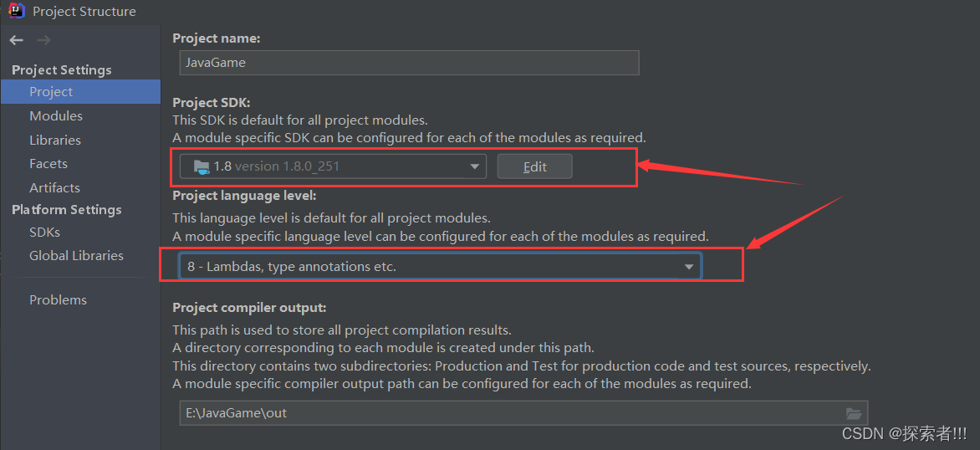Expand the Project SDK dropdown arrow
The image size is (980, 450).
(474, 167)
